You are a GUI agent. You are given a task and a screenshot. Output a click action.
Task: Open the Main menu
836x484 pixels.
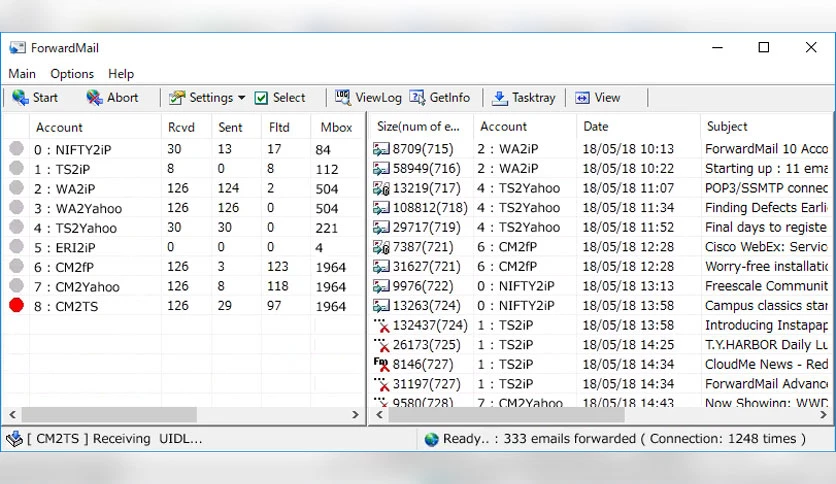22,74
